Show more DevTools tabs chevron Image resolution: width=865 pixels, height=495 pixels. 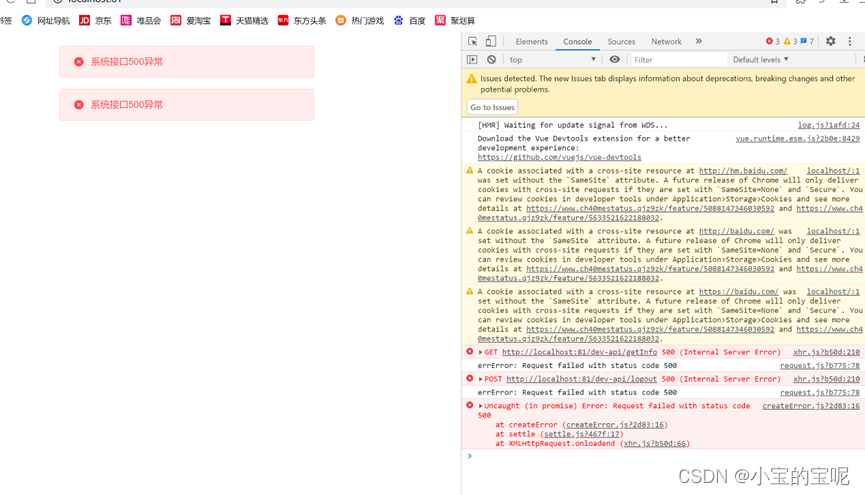pyautogui.click(x=698, y=41)
